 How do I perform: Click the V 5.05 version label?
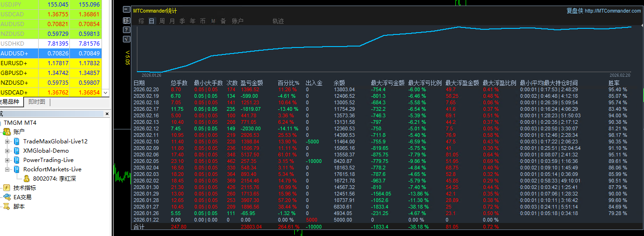click(x=127, y=57)
